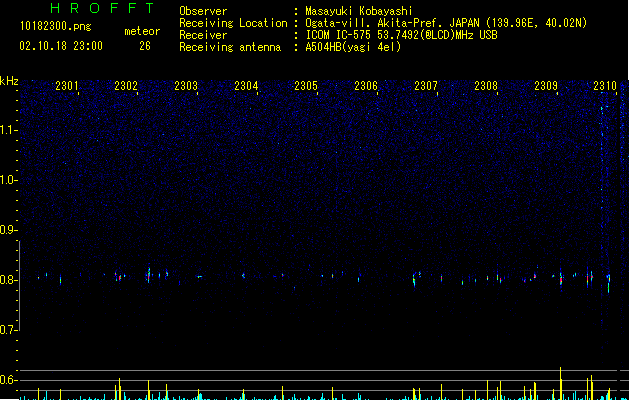Click the 2309 time marker
The width and height of the screenshot is (629, 400).
click(546, 86)
